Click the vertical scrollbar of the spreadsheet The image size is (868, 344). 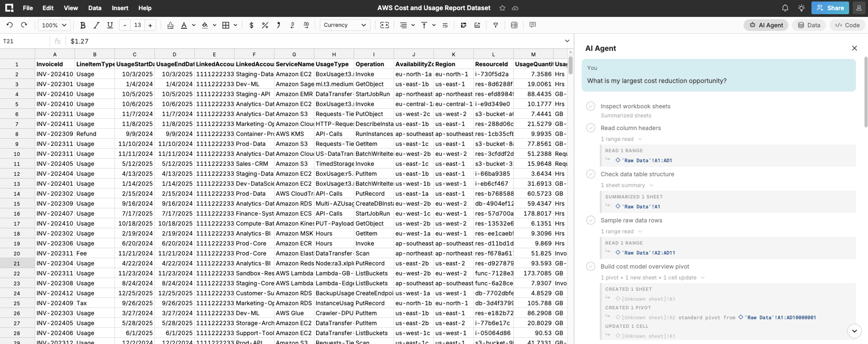[x=570, y=65]
